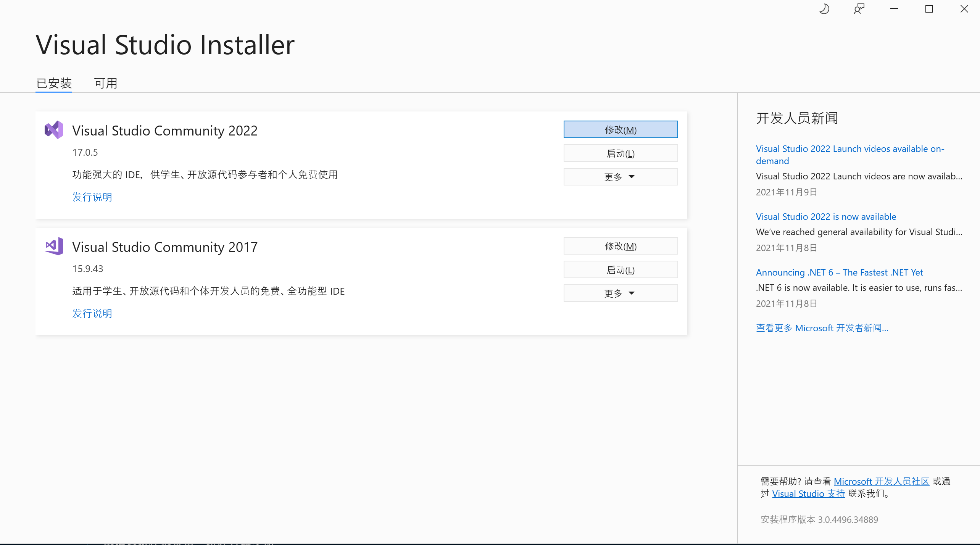Click the 开发人员新闻 heading
Viewport: 980px width, 545px height.
pos(797,118)
